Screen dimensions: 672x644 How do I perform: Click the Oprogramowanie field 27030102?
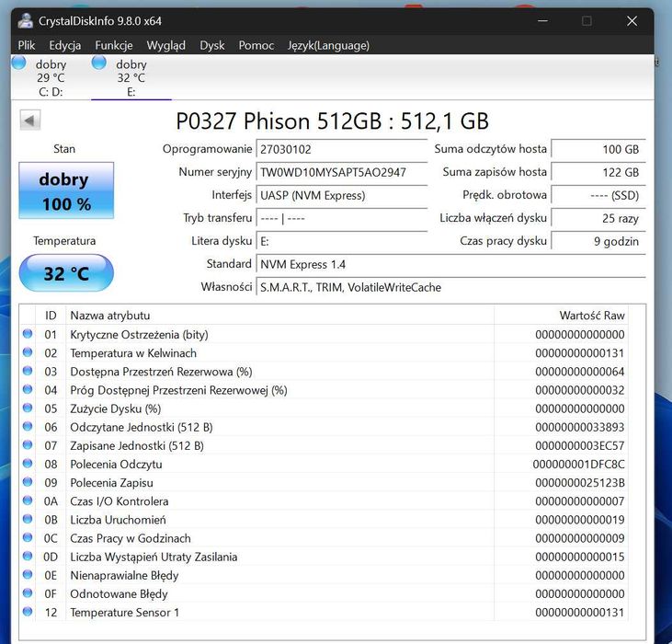pos(342,149)
